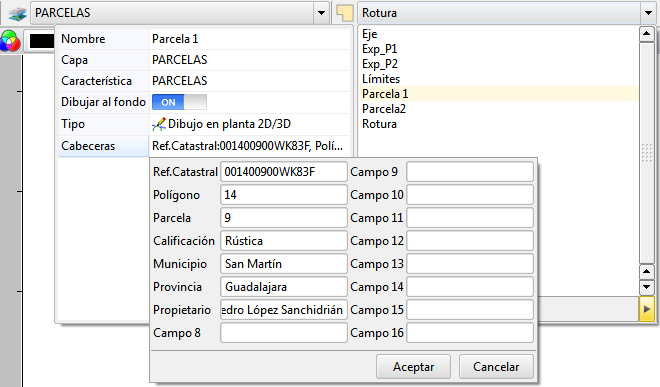Click the Provincia input field

(284, 287)
